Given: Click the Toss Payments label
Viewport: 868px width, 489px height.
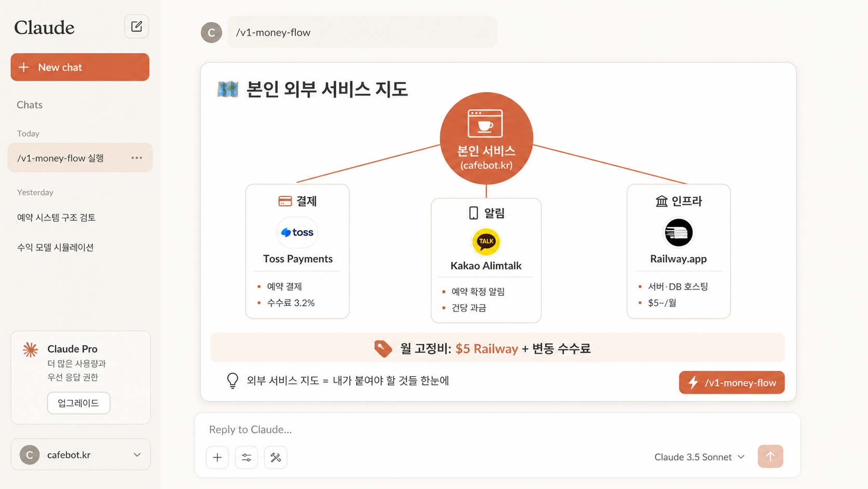Looking at the screenshot, I should (x=298, y=259).
